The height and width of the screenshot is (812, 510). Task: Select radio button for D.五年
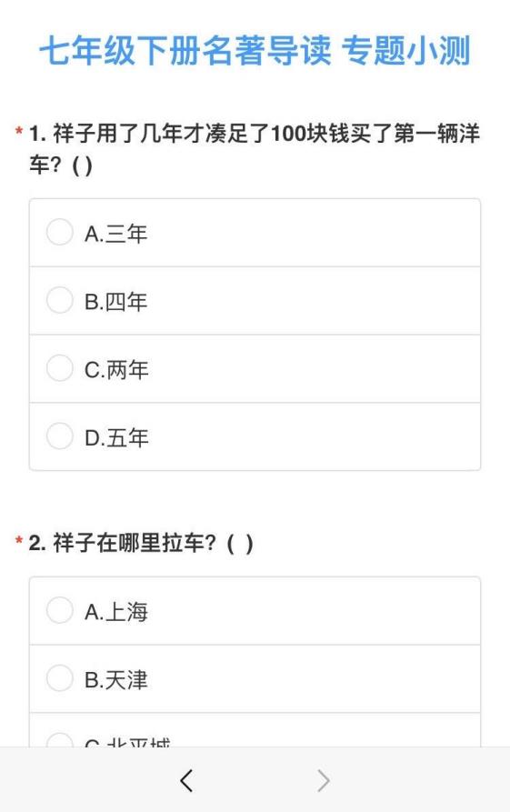click(x=59, y=436)
